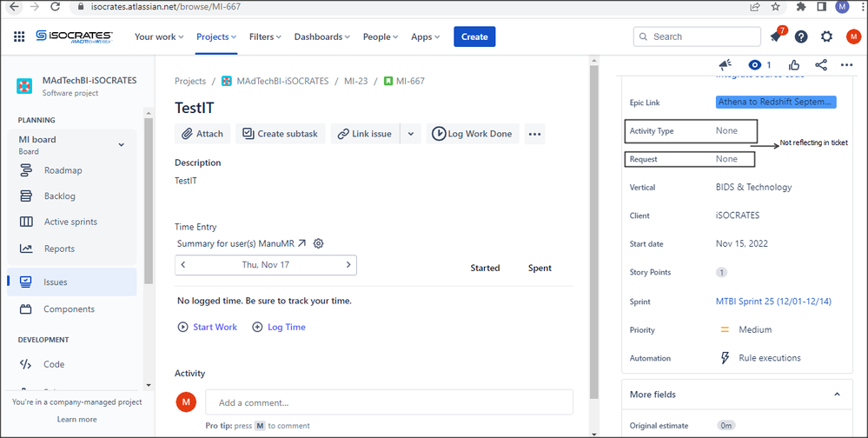Collapse the More fields section

pyautogui.click(x=837, y=395)
